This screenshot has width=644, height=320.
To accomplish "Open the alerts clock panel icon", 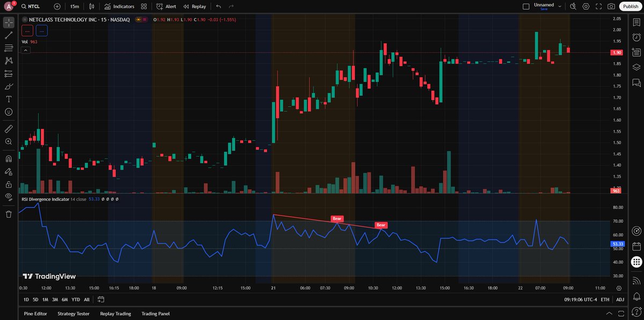I will coord(636,38).
